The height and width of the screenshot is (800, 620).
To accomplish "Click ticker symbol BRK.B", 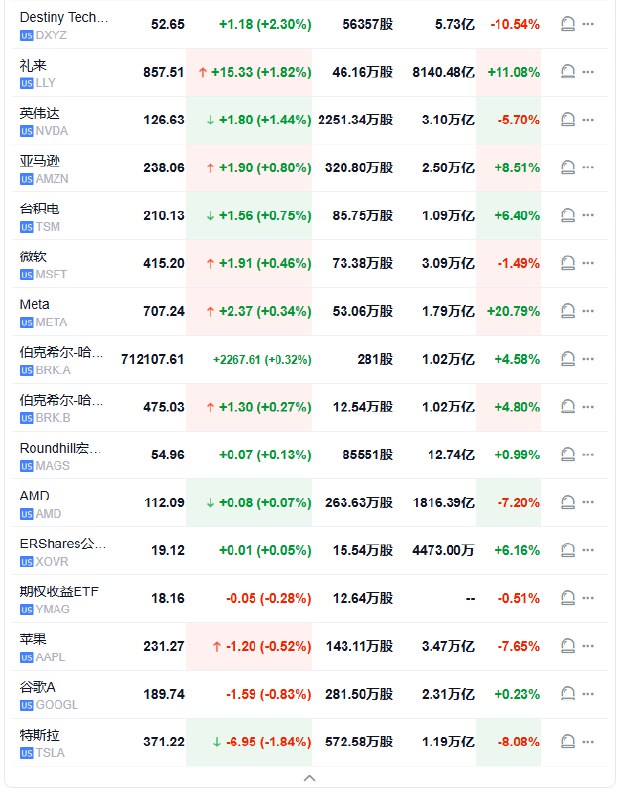I will tap(53, 418).
